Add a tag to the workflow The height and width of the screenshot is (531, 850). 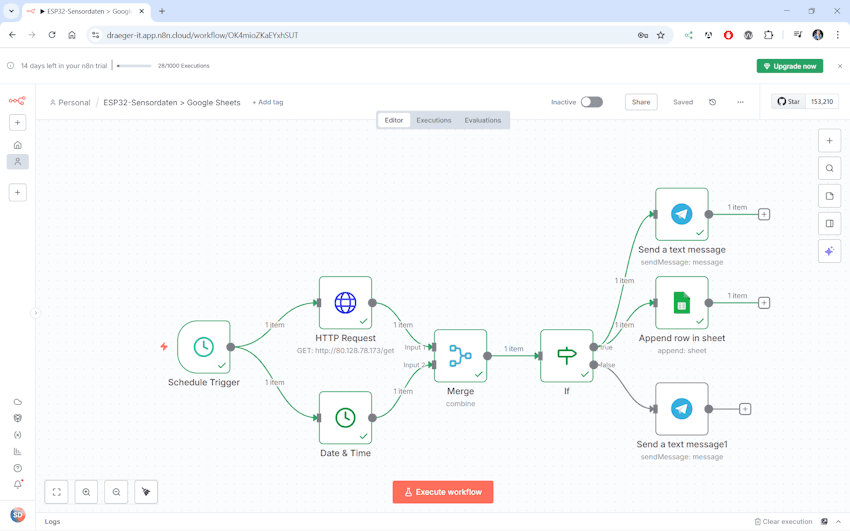click(x=268, y=102)
